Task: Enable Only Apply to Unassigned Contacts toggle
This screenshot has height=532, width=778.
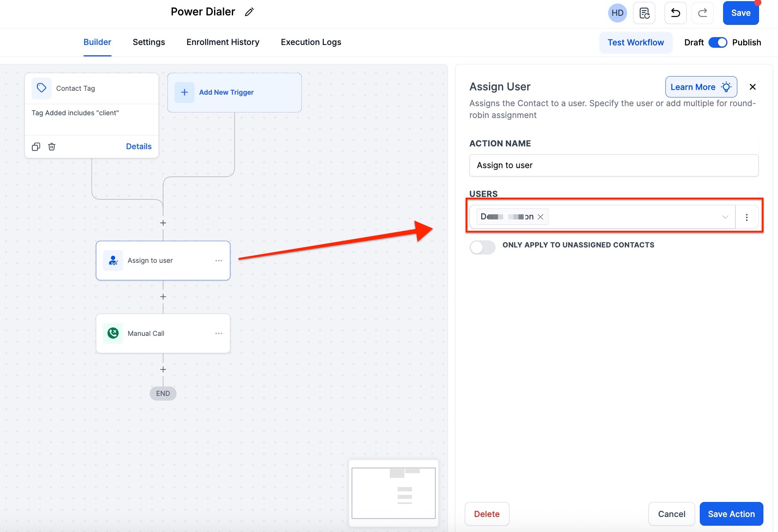Action: pos(482,247)
